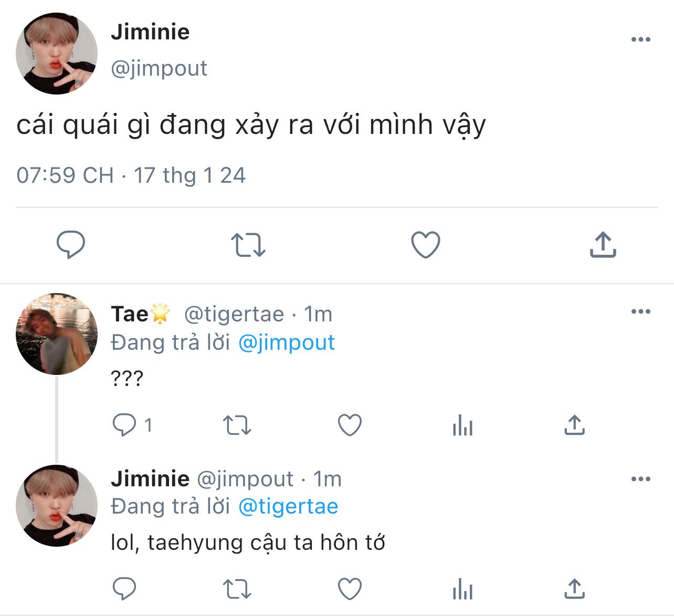View analytics for Jiminie's last reply
Viewport: 674px width, 616px height.
(462, 589)
